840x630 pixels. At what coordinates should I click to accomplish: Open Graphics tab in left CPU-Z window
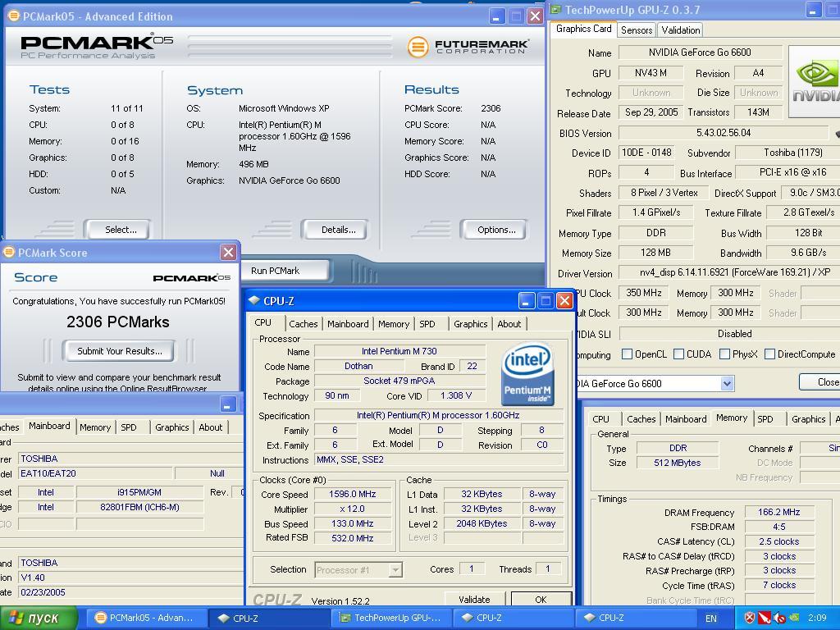(171, 427)
